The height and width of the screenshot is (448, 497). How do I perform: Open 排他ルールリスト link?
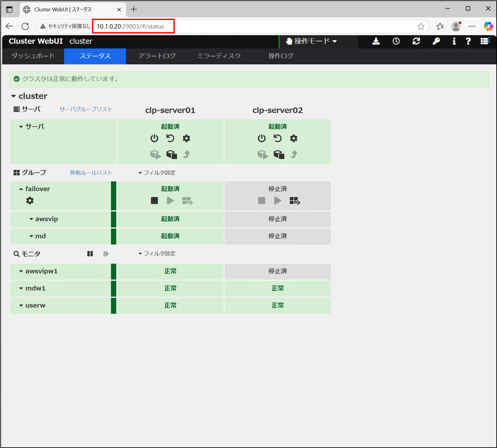(91, 173)
